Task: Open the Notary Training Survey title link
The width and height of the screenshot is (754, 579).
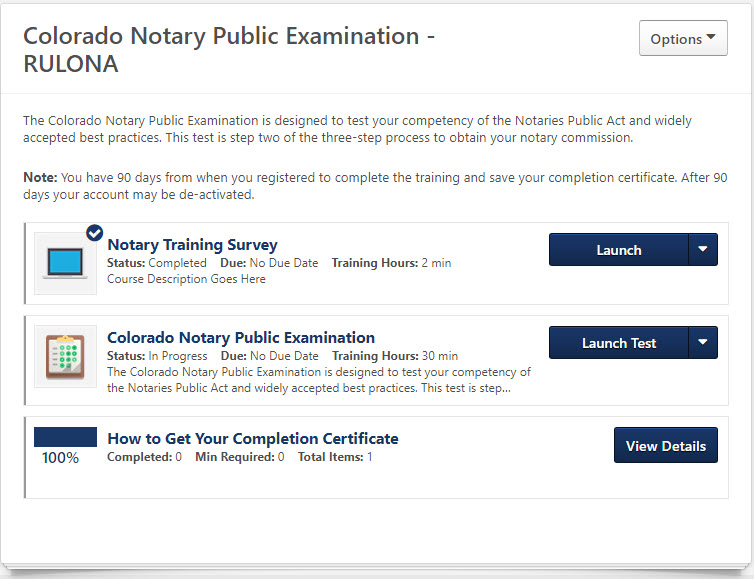Action: coord(192,244)
